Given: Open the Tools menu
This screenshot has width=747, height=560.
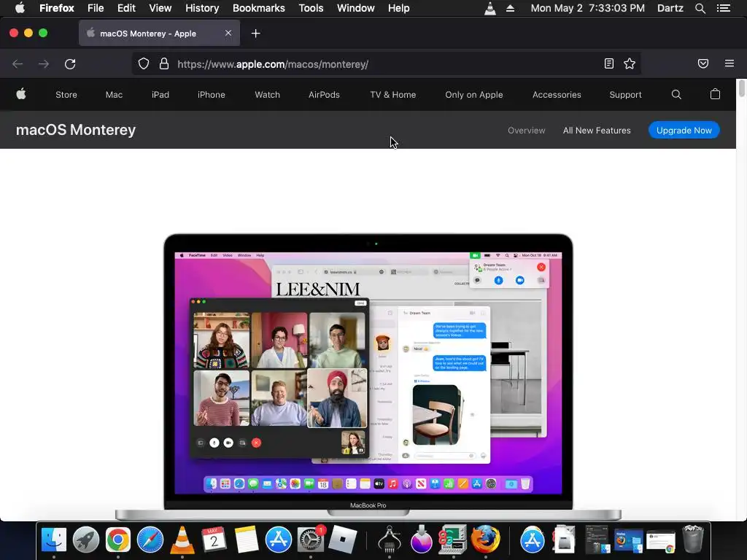Looking at the screenshot, I should click(x=311, y=8).
